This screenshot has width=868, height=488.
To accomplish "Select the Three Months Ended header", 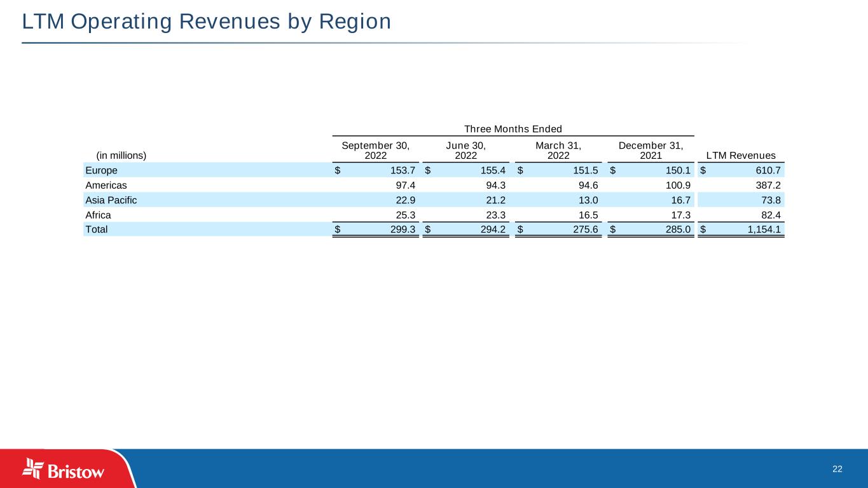I will tap(513, 129).
